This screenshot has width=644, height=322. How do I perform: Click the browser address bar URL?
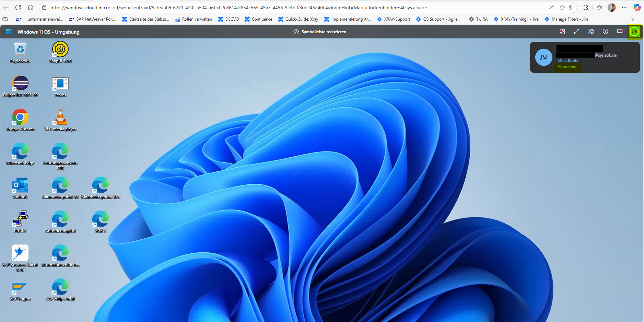point(238,8)
